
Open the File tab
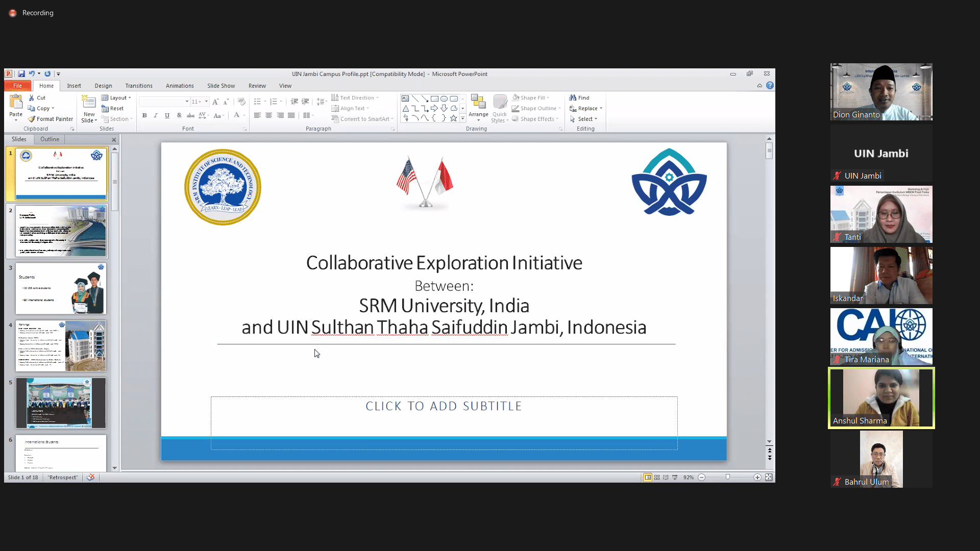pos(17,86)
